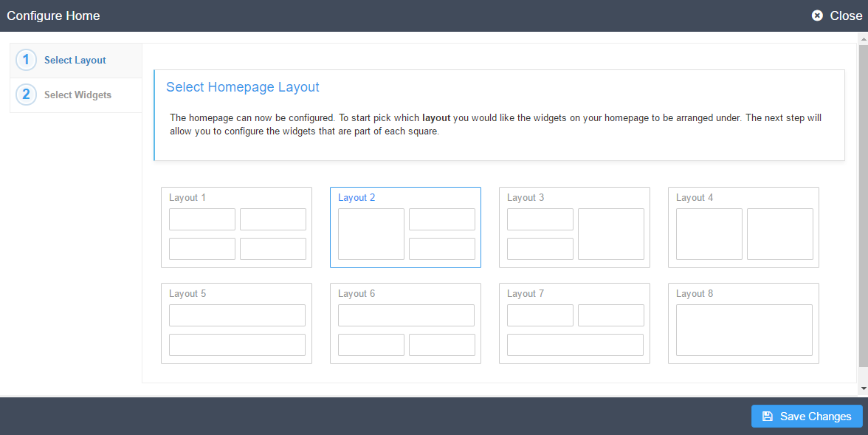
Task: Click the vertical scrollbar thumb
Action: click(x=863, y=205)
